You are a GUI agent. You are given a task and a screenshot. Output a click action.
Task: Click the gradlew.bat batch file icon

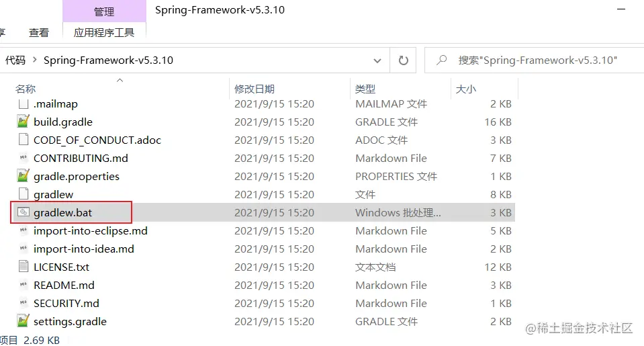(x=24, y=212)
